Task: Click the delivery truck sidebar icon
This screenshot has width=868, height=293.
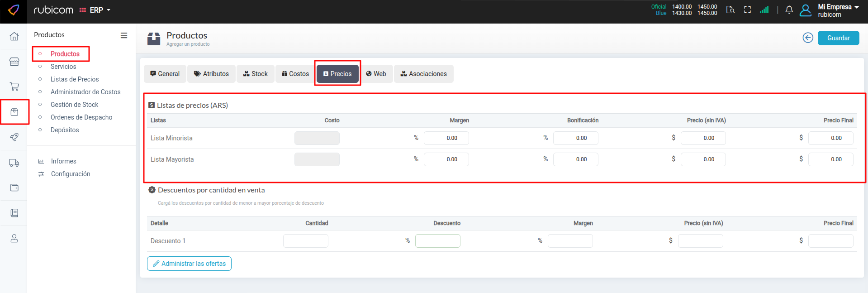Action: 14,163
